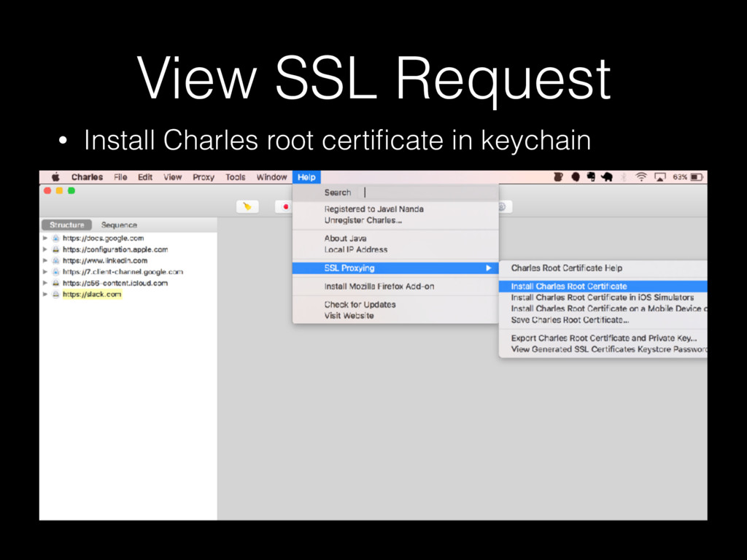Viewport: 747px width, 560px height.
Task: Click the red record button in toolbar
Action: point(285,207)
